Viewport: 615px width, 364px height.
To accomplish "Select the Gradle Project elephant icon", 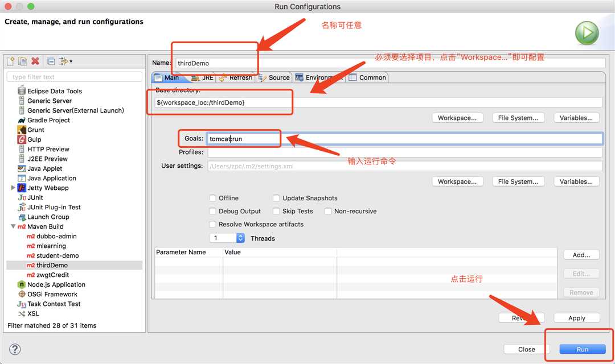I will pyautogui.click(x=22, y=120).
